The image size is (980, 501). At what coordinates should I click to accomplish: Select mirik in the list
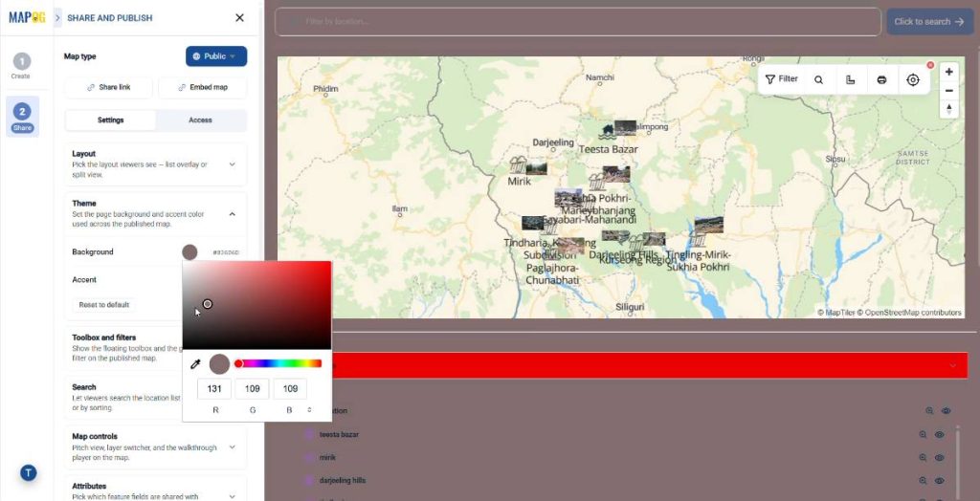[327, 457]
